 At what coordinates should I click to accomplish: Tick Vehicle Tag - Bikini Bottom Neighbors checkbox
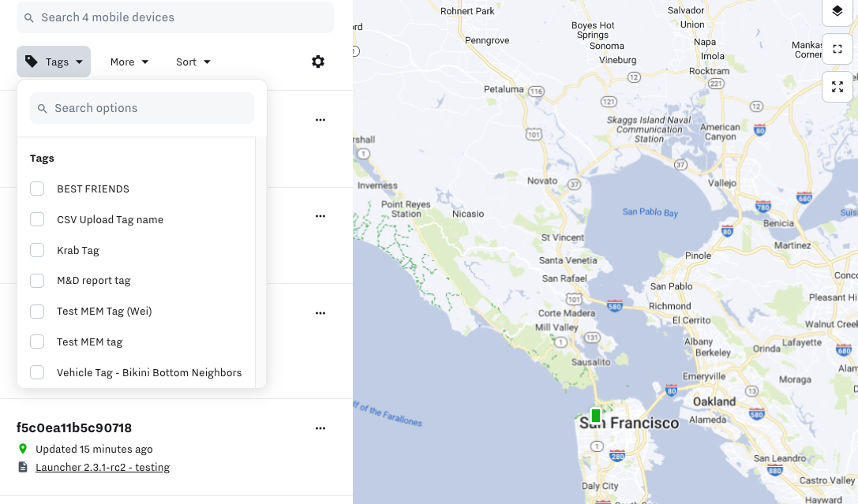click(37, 372)
